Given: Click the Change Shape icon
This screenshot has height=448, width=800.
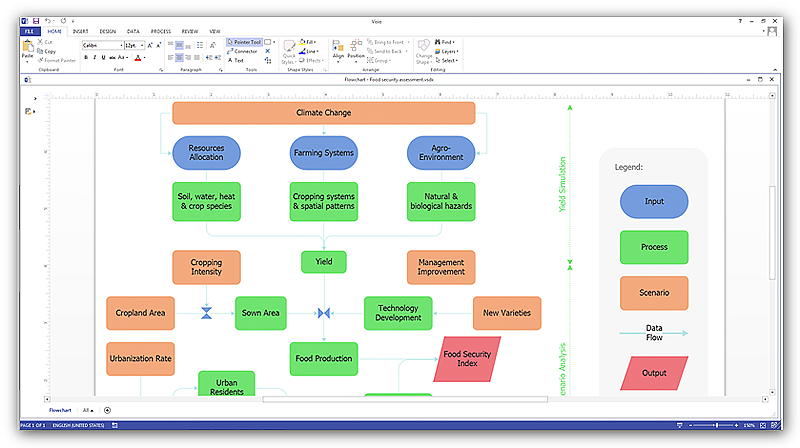Looking at the screenshot, I should click(424, 51).
